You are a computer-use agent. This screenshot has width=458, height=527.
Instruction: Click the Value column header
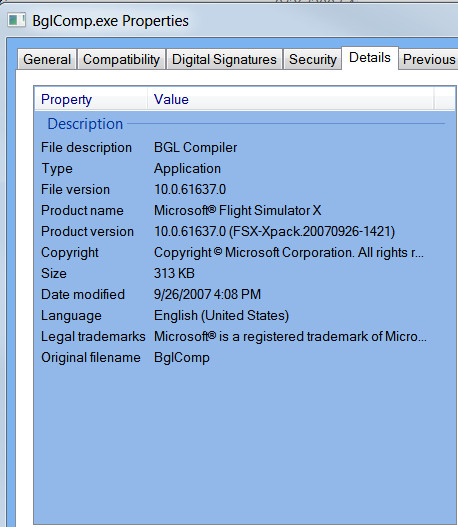click(290, 99)
